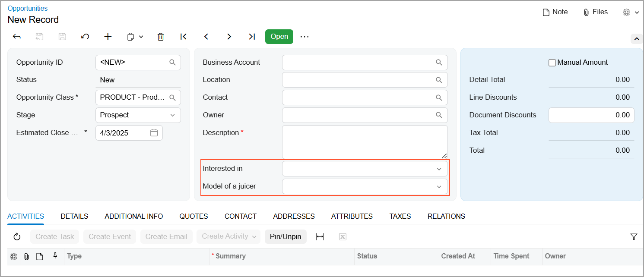644x277 pixels.
Task: Go to first record icon
Action: tap(184, 37)
